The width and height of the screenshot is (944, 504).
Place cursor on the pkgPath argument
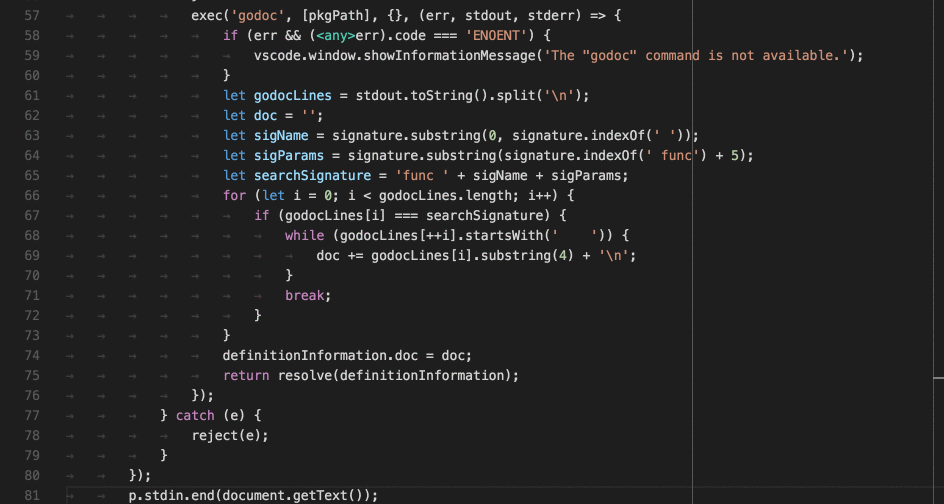[x=319, y=16]
